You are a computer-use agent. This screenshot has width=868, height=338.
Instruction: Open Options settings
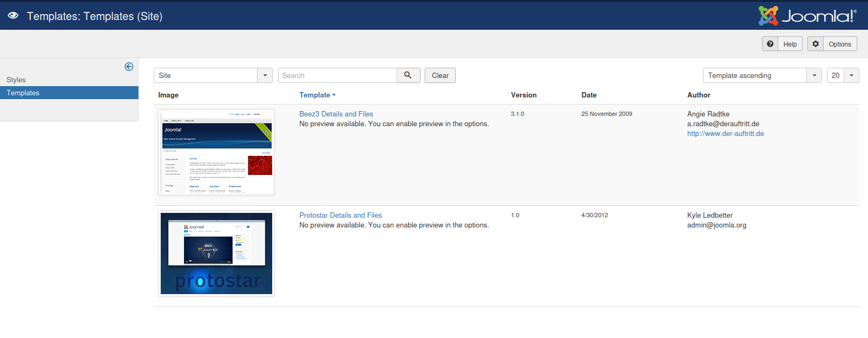tap(832, 44)
